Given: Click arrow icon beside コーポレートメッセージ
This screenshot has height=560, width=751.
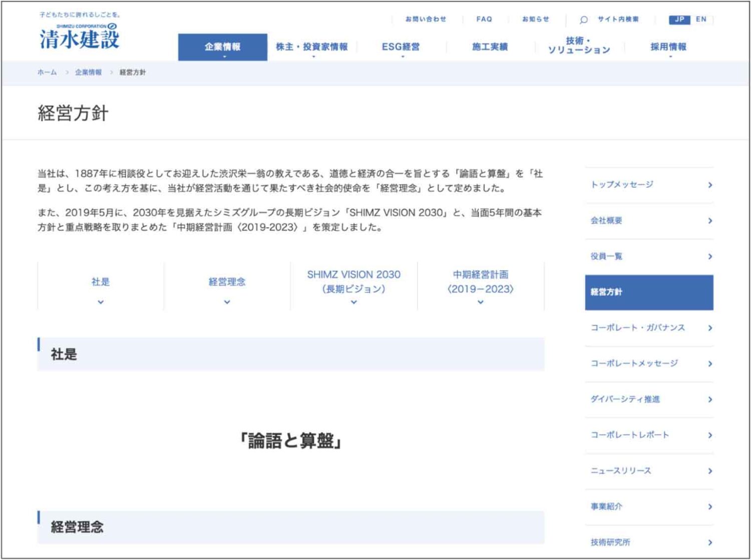Looking at the screenshot, I should pos(710,364).
